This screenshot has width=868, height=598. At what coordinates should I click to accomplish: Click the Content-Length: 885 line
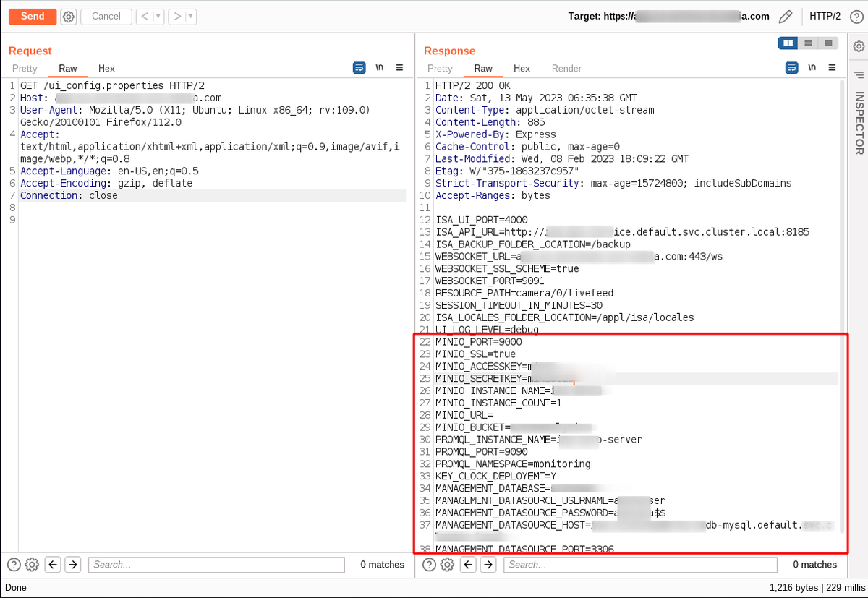(x=490, y=122)
